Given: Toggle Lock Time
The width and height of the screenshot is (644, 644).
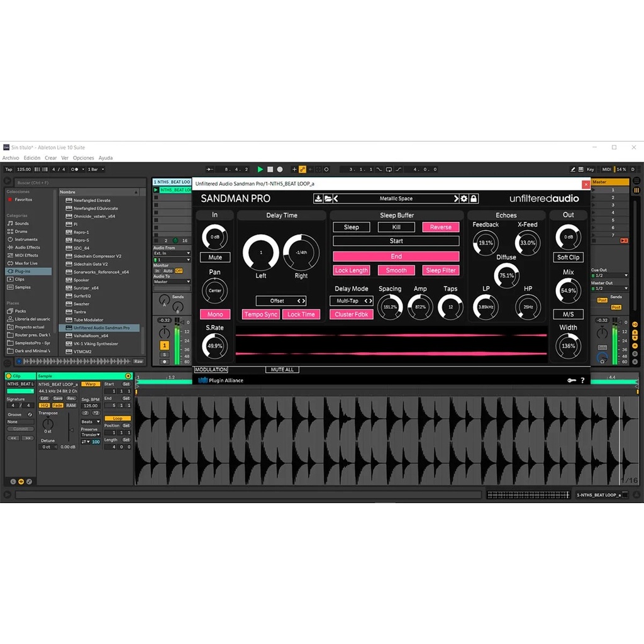Looking at the screenshot, I should click(x=301, y=314).
